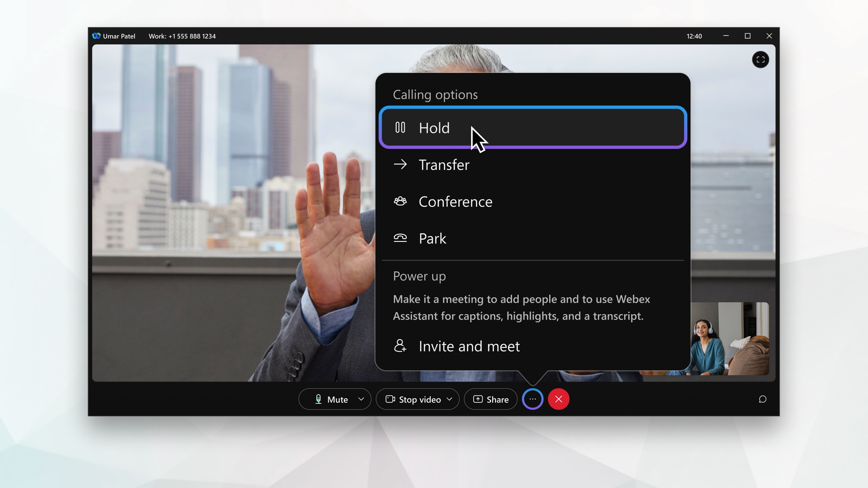Screen dimensions: 868x488
Task: Click the pause icon next to Hold
Action: (x=400, y=128)
